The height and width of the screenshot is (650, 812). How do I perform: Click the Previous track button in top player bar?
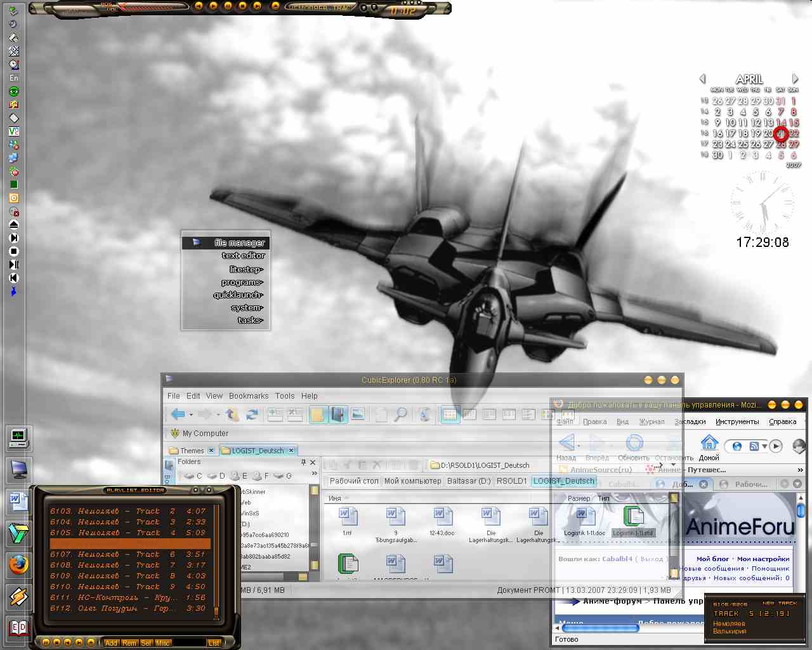pyautogui.click(x=199, y=6)
